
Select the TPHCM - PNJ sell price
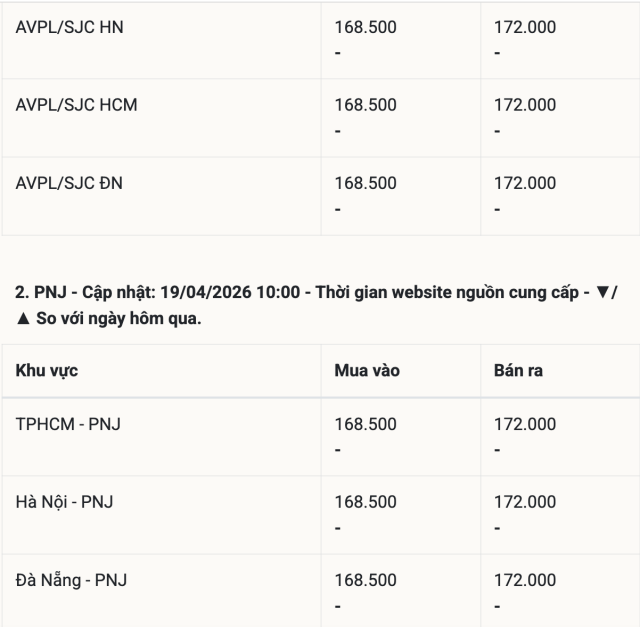tap(525, 424)
